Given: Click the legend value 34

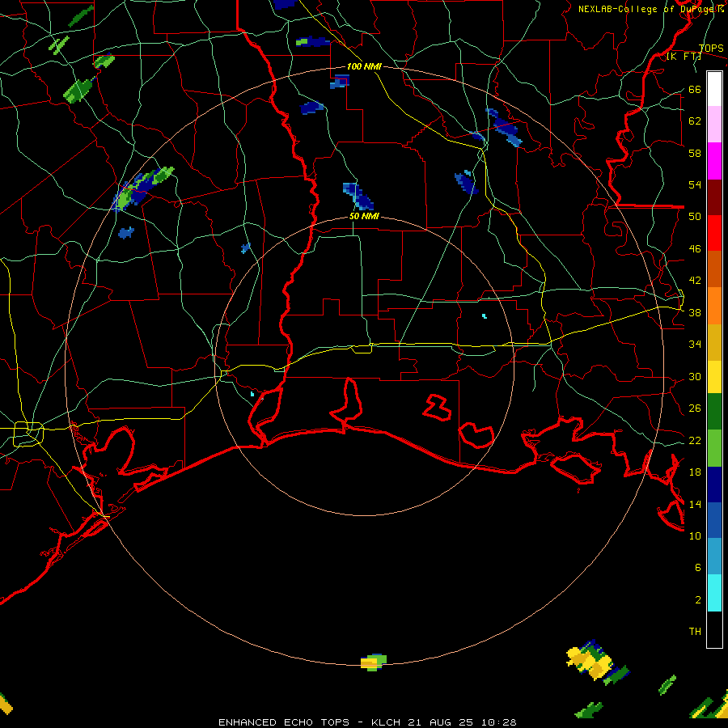Looking at the screenshot, I should pos(695,344).
